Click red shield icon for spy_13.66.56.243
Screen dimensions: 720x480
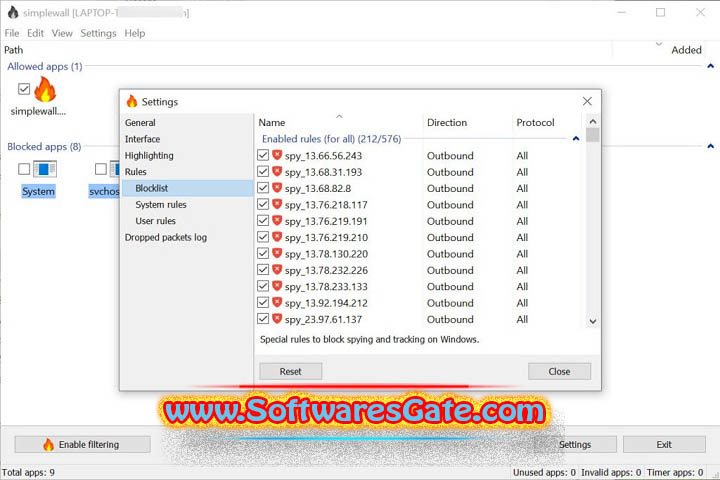[x=277, y=155]
